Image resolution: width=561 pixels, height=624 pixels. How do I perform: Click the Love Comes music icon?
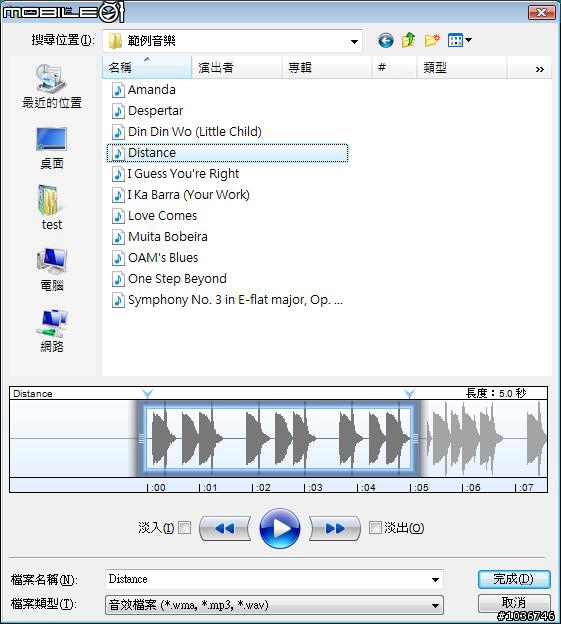(x=118, y=216)
